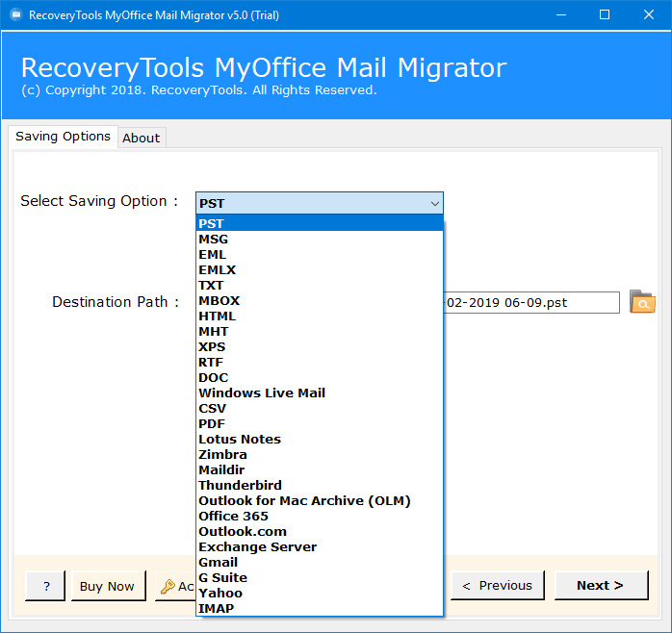Image resolution: width=672 pixels, height=633 pixels.
Task: Pick TXT as the saving format
Action: tap(320, 286)
